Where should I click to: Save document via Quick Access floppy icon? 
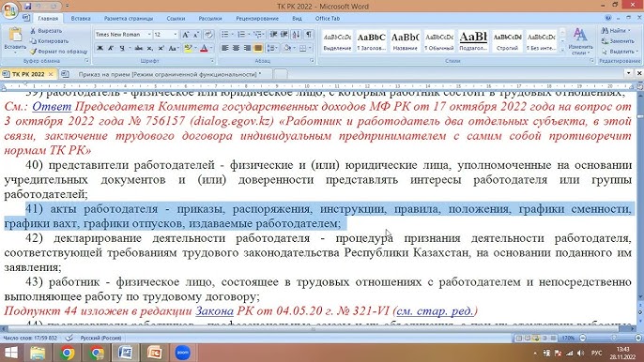coord(27,7)
